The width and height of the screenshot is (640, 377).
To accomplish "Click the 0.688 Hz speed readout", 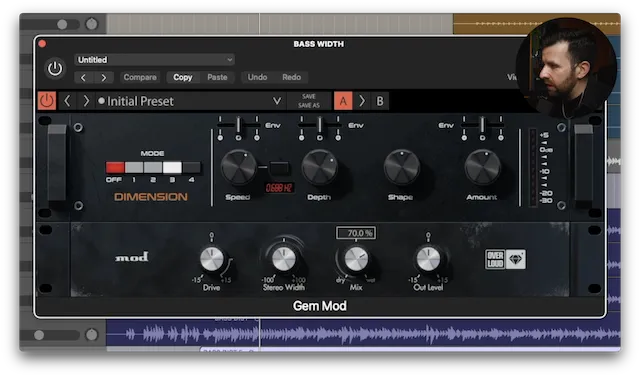I will (279, 188).
